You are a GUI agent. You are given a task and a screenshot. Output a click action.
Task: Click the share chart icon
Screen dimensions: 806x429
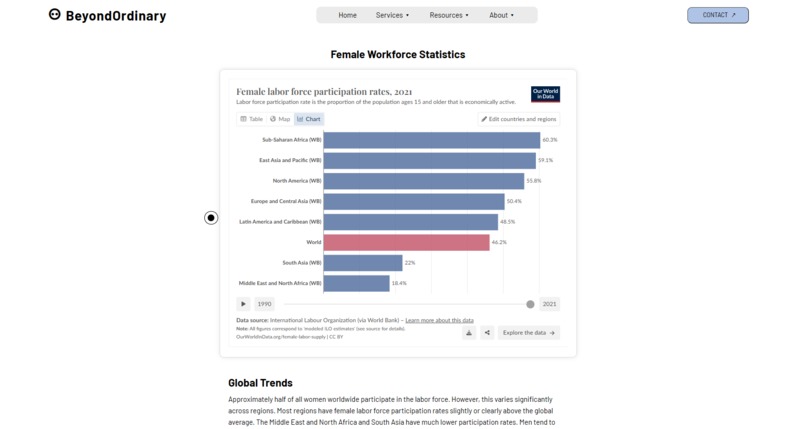487,333
